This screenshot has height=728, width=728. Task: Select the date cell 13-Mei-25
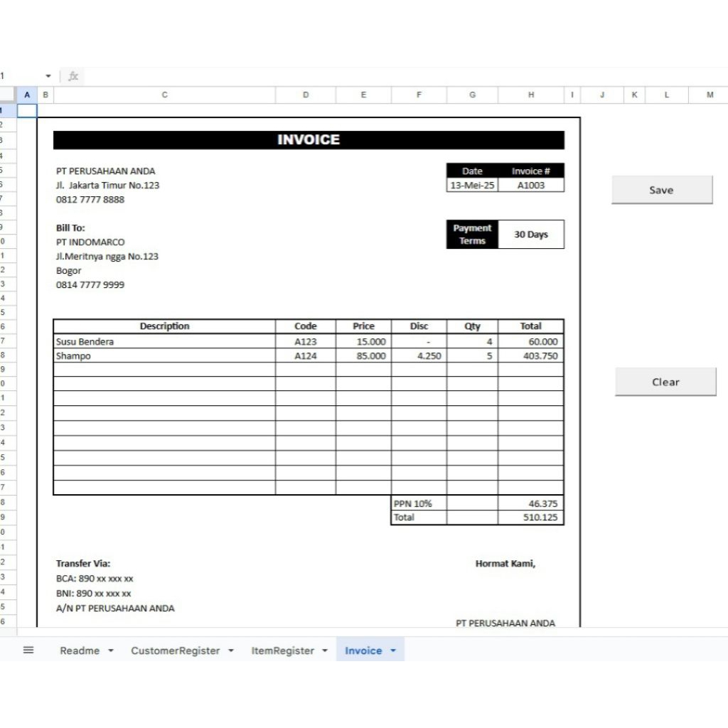[472, 185]
